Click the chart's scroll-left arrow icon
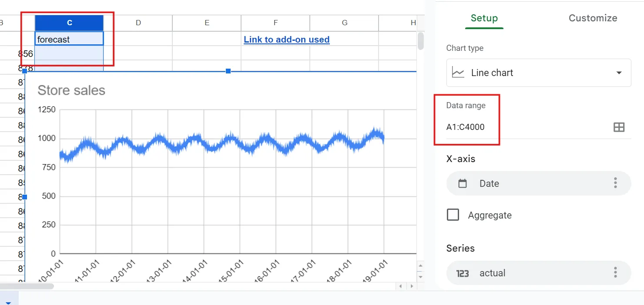Image resolution: width=644 pixels, height=305 pixels. (400, 286)
